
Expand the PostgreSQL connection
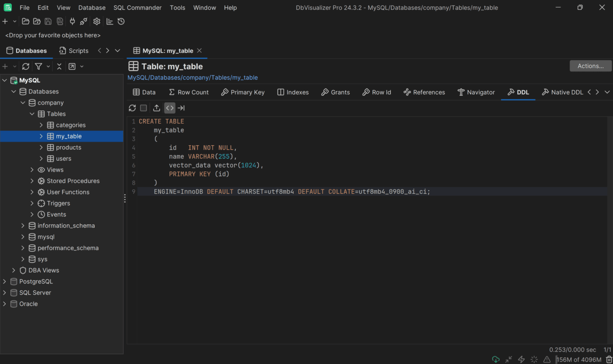[5, 281]
